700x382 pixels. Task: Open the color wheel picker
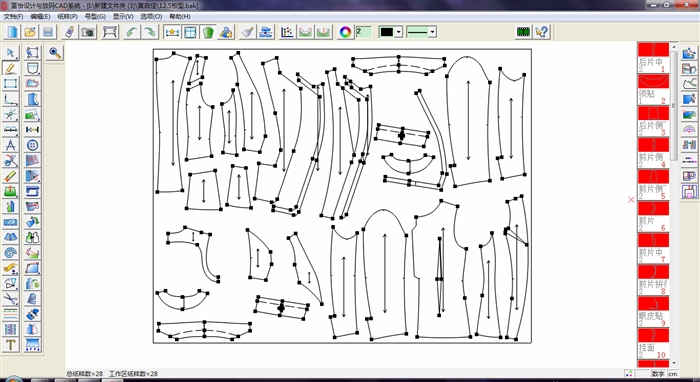345,32
